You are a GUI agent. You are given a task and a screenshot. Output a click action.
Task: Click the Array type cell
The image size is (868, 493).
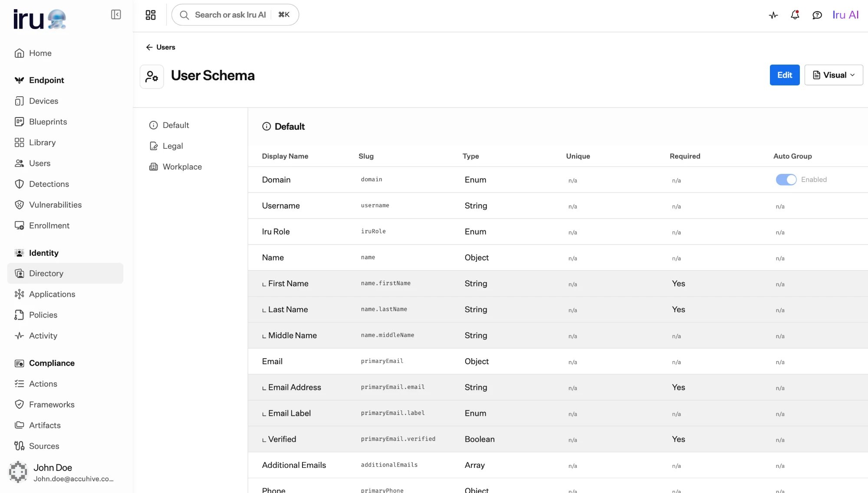point(474,465)
